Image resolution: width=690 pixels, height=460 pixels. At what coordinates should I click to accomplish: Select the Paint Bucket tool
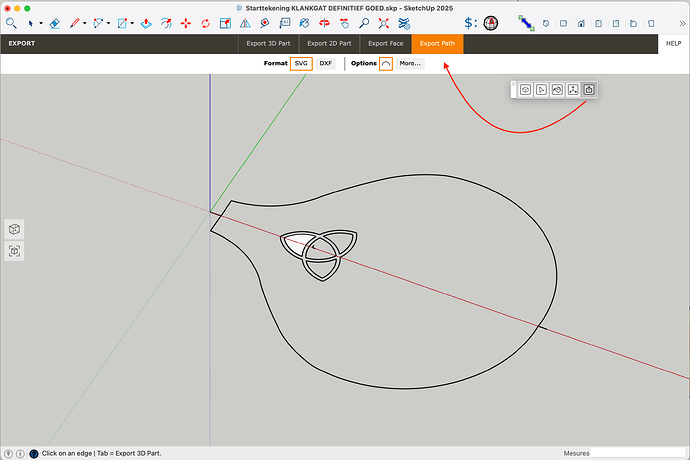click(304, 23)
